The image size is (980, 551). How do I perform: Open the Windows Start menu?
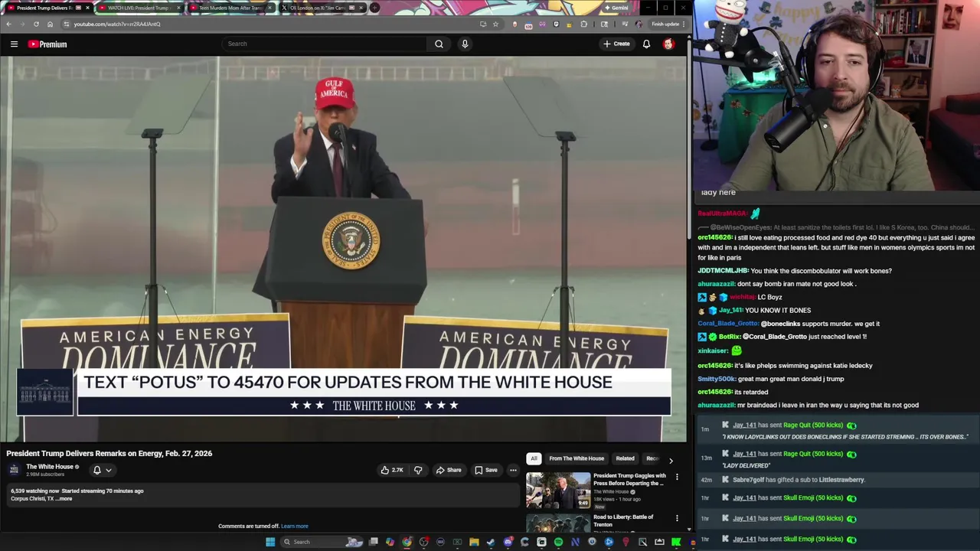click(x=270, y=542)
